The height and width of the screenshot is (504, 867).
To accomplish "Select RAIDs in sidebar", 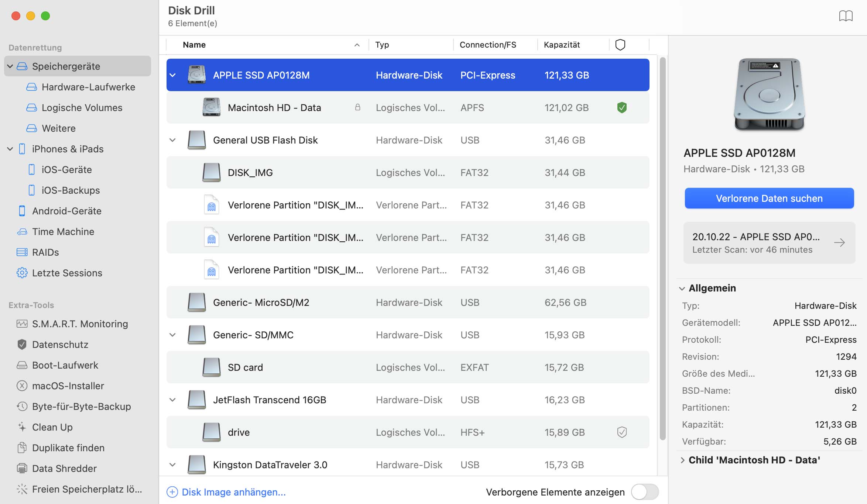I will 38,252.
